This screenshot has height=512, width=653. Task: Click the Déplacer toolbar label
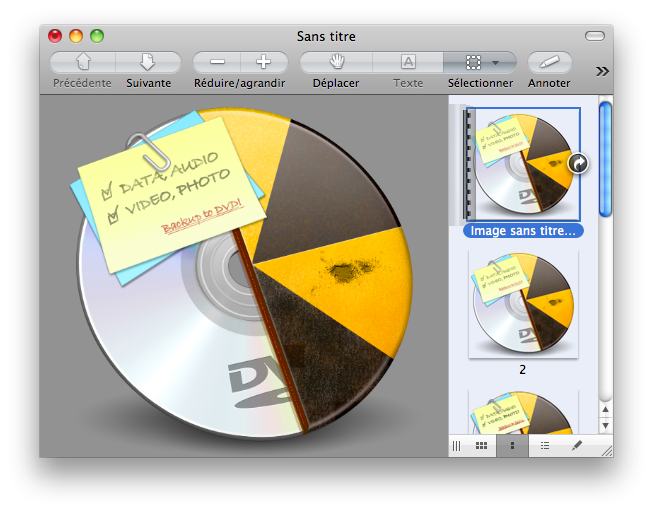(336, 83)
